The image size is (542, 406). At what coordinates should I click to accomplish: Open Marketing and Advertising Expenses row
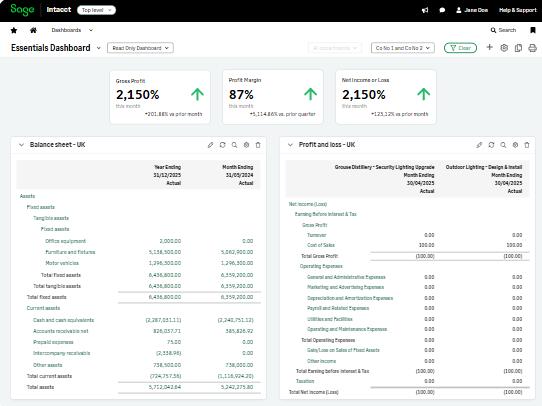click(x=345, y=287)
